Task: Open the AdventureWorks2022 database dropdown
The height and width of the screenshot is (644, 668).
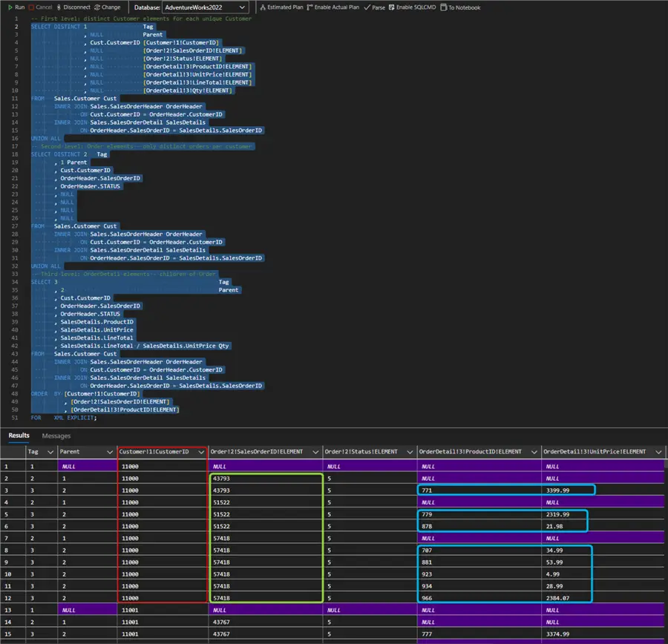Action: (x=205, y=7)
